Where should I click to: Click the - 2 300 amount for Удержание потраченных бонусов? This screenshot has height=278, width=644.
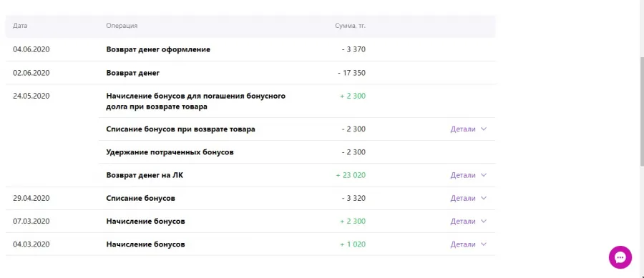click(x=353, y=152)
